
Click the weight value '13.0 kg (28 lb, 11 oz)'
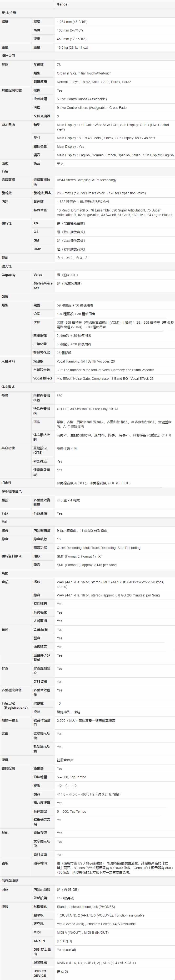[x=73, y=47]
